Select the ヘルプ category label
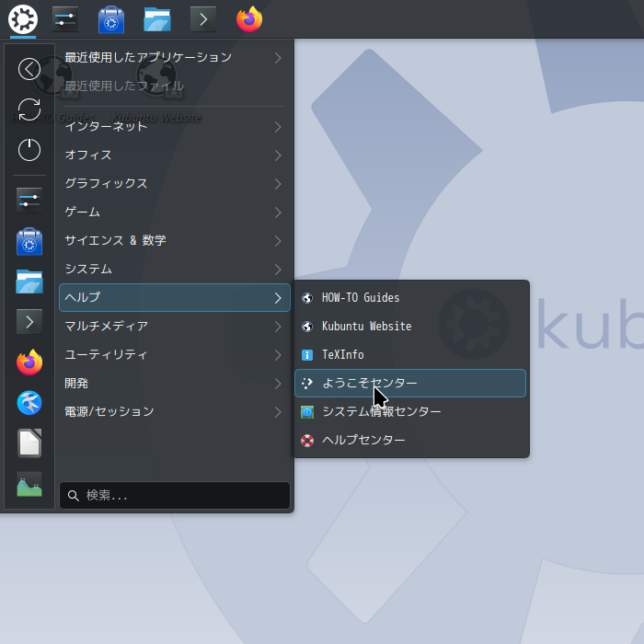644x644 pixels. coord(83,297)
